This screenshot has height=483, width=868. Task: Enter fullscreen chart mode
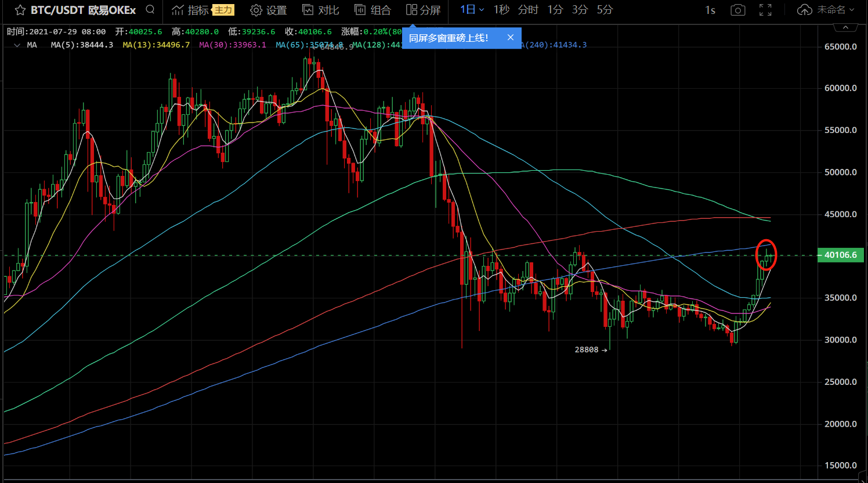coord(765,10)
